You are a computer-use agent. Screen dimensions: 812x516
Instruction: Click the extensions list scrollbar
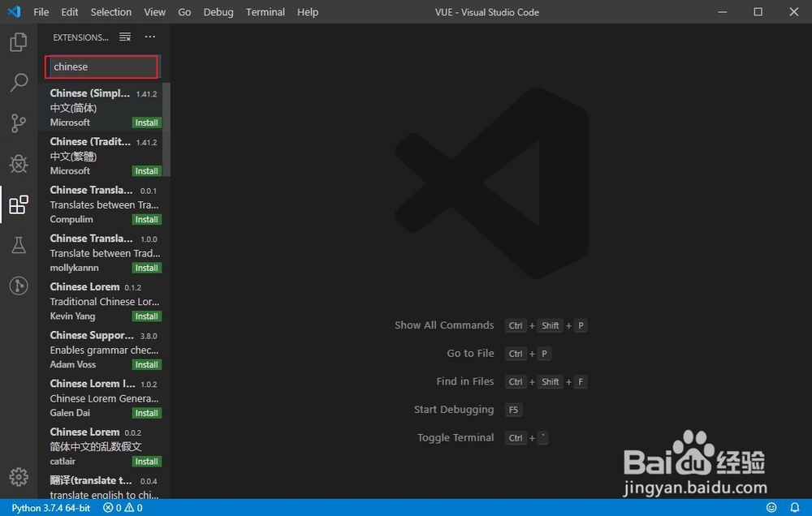[x=166, y=129]
